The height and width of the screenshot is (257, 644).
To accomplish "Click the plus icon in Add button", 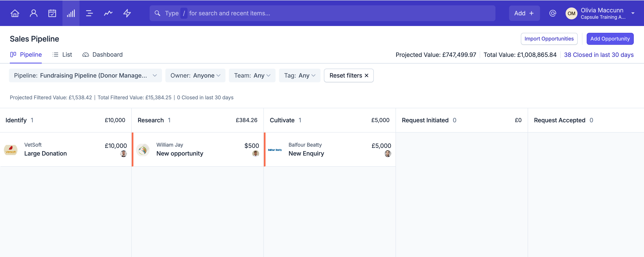I will (531, 13).
